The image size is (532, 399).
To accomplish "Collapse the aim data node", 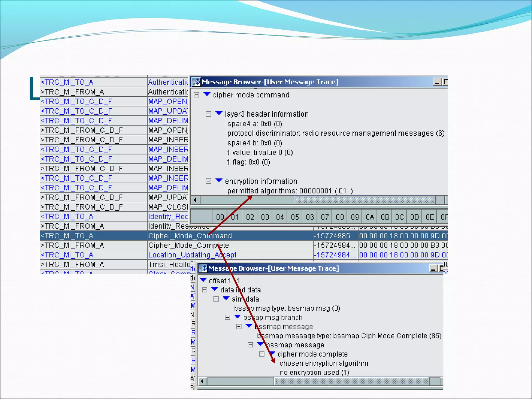I will pyautogui.click(x=216, y=299).
